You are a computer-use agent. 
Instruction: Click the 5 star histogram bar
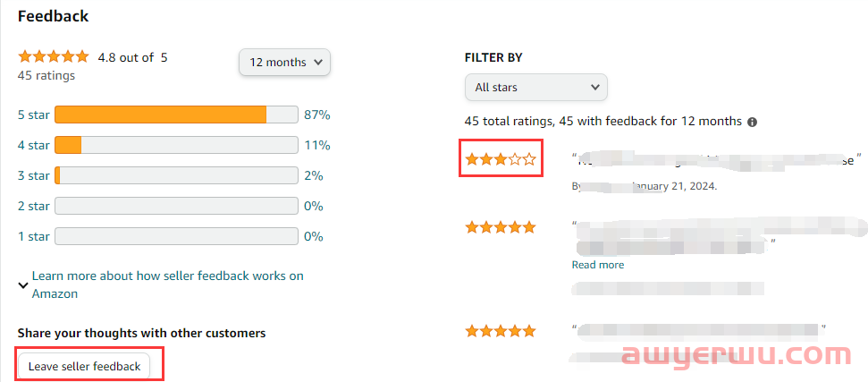coord(177,115)
